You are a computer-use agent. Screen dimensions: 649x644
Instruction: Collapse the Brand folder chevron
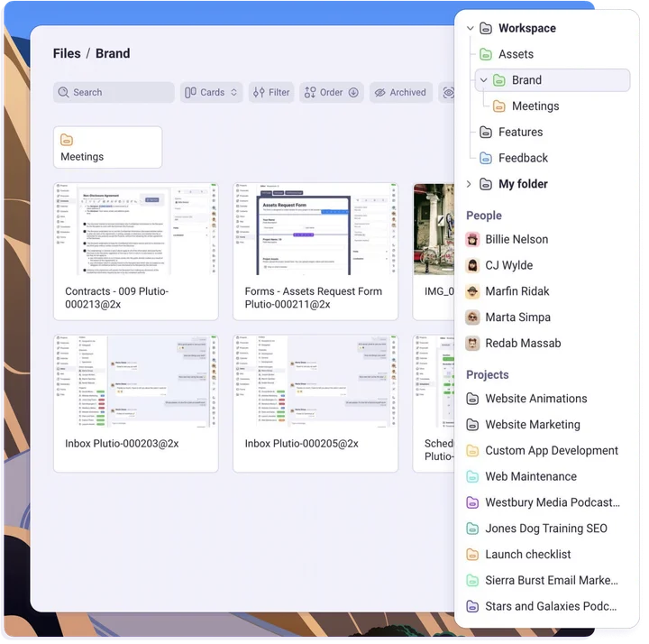[484, 80]
